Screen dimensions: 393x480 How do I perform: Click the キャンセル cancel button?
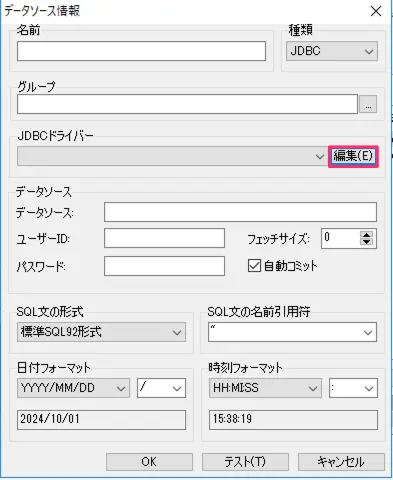click(341, 462)
